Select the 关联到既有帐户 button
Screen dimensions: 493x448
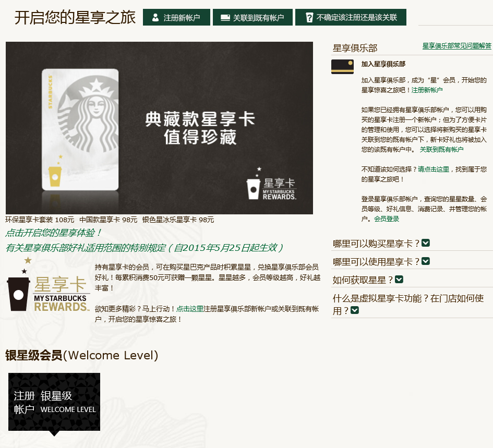[x=252, y=17]
